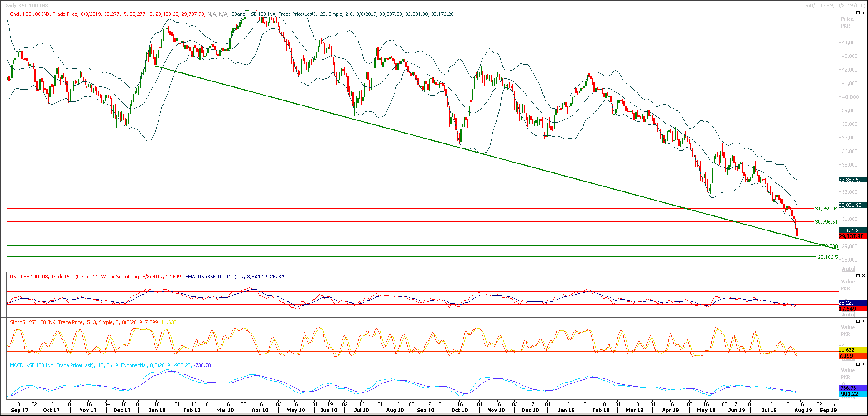This screenshot has height=416, width=868.
Task: Maximize the RSI indicator pane
Action: click(x=858, y=275)
